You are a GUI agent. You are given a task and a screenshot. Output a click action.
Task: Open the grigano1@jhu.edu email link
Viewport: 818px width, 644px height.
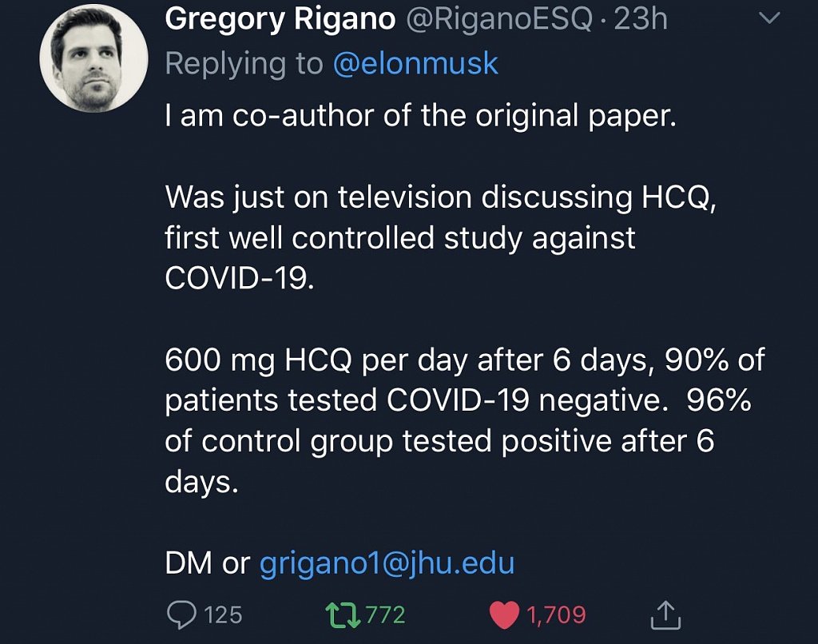(387, 563)
